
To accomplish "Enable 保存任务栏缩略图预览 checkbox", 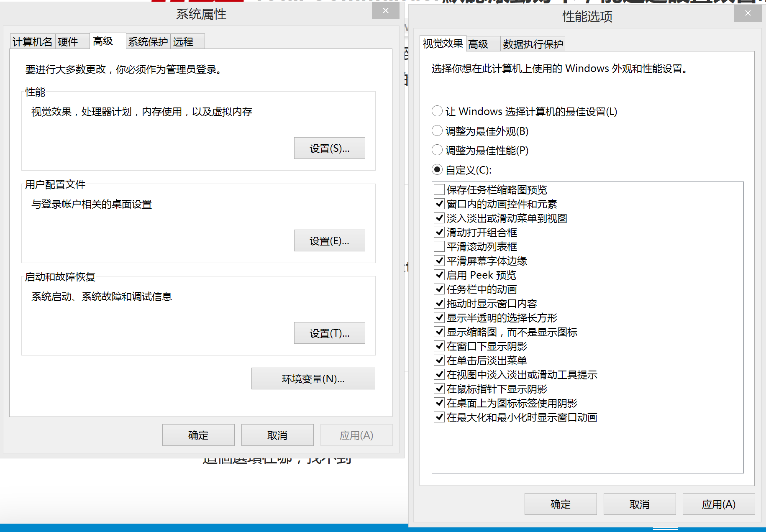I will click(x=439, y=190).
